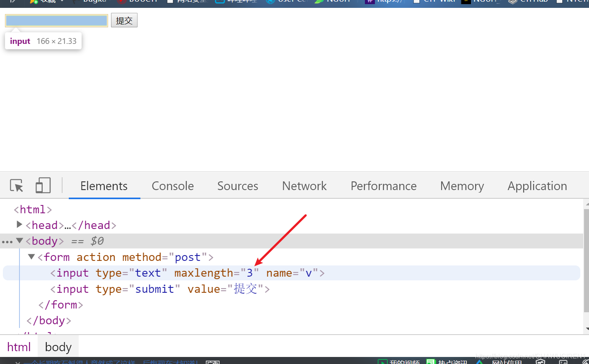
Task: Switch to the Memory tab
Action: (462, 186)
